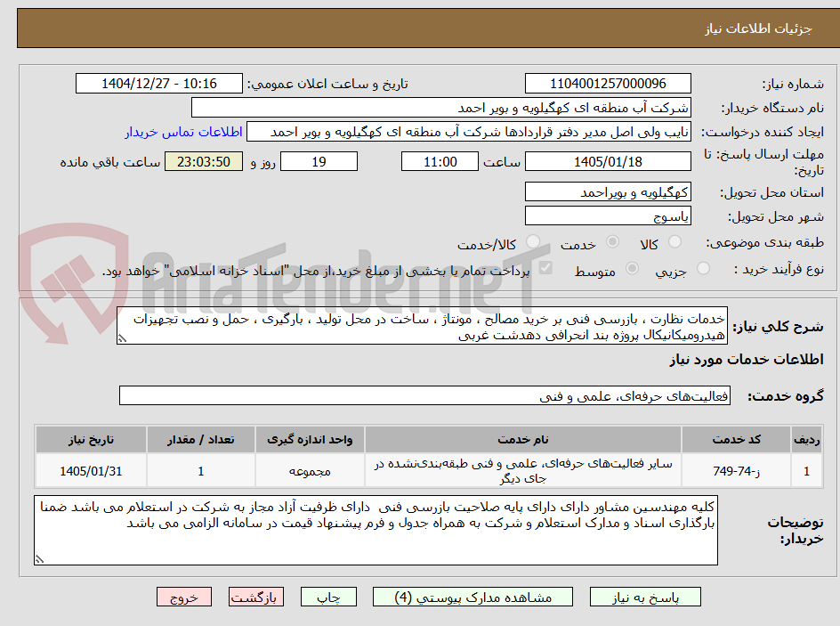The width and height of the screenshot is (840, 626).
Task: Click the days remaining field 19
Action: [319, 161]
